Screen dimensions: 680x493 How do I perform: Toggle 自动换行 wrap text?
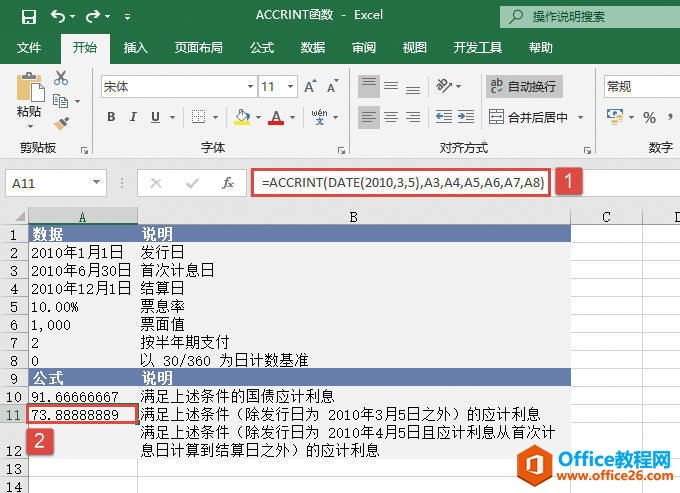pyautogui.click(x=524, y=86)
